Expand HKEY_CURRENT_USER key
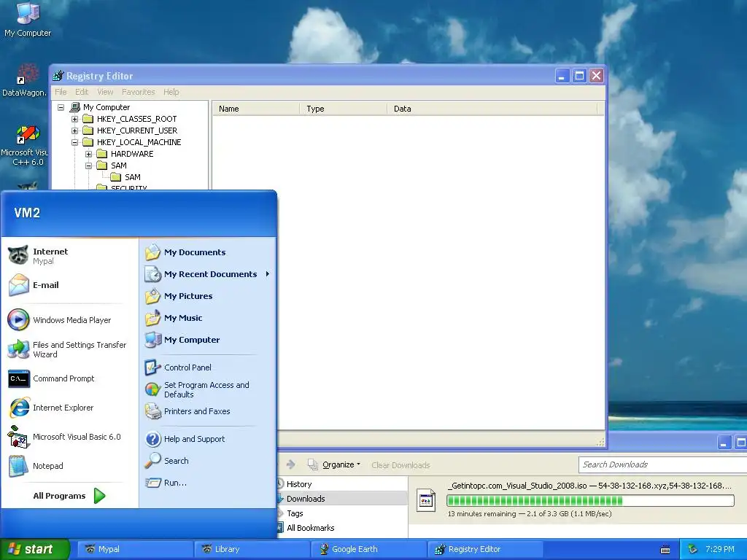This screenshot has width=747, height=560. click(x=75, y=131)
